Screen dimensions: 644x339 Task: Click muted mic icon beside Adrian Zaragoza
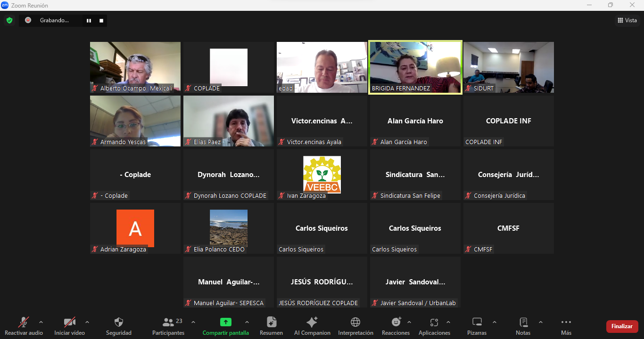click(x=95, y=249)
